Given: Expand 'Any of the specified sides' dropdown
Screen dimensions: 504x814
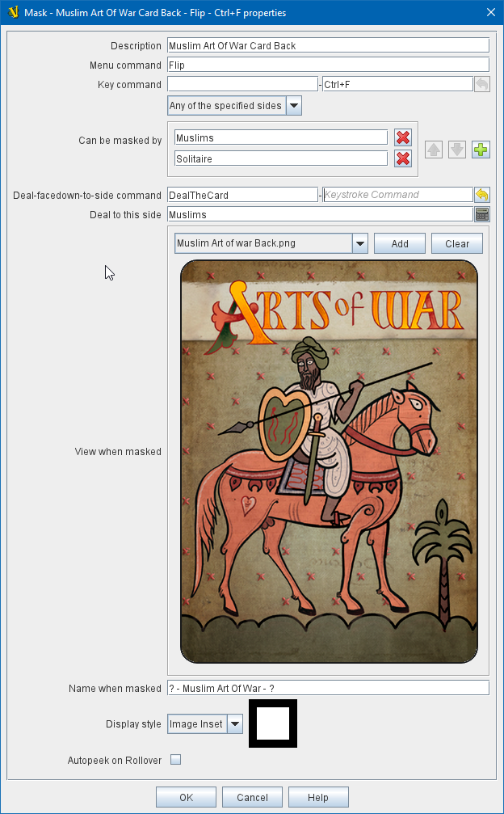Looking at the screenshot, I should (x=293, y=106).
